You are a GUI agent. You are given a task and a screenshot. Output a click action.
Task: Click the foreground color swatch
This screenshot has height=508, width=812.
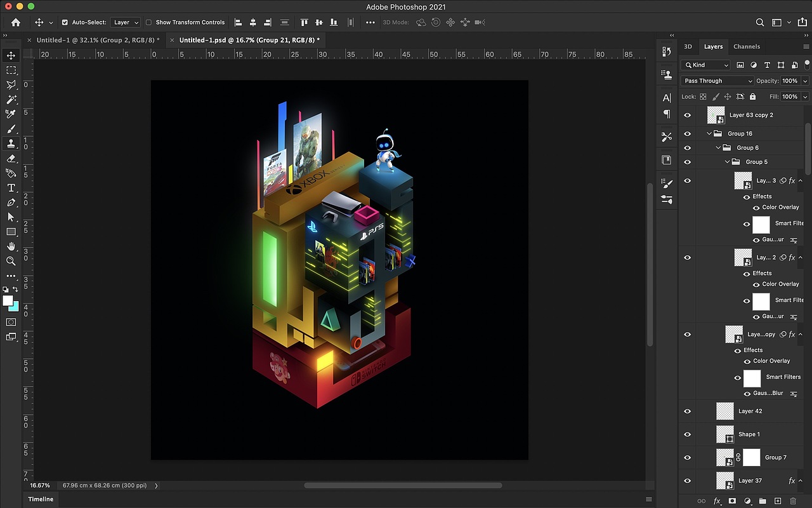(x=8, y=300)
